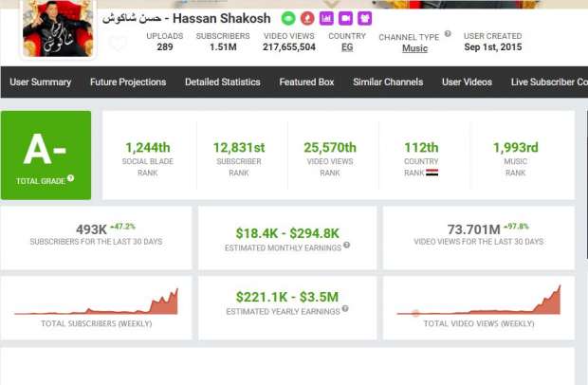Click the 25,570th video views rank
The width and height of the screenshot is (588, 385).
[330, 148]
